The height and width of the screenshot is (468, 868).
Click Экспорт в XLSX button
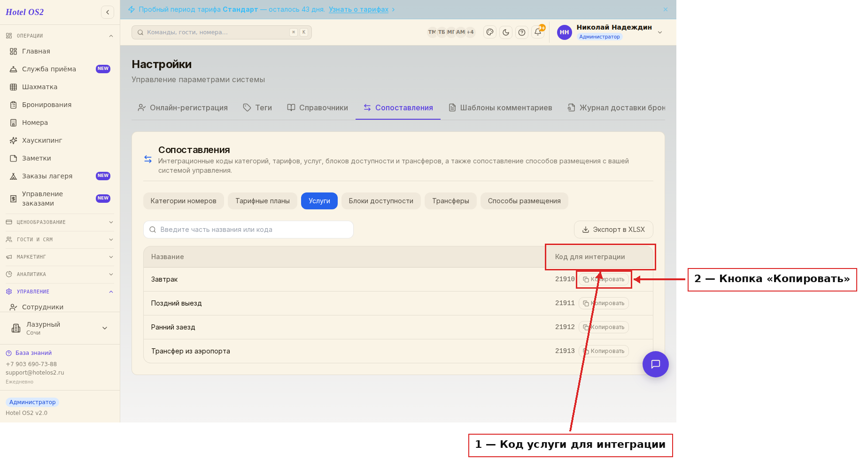613,230
